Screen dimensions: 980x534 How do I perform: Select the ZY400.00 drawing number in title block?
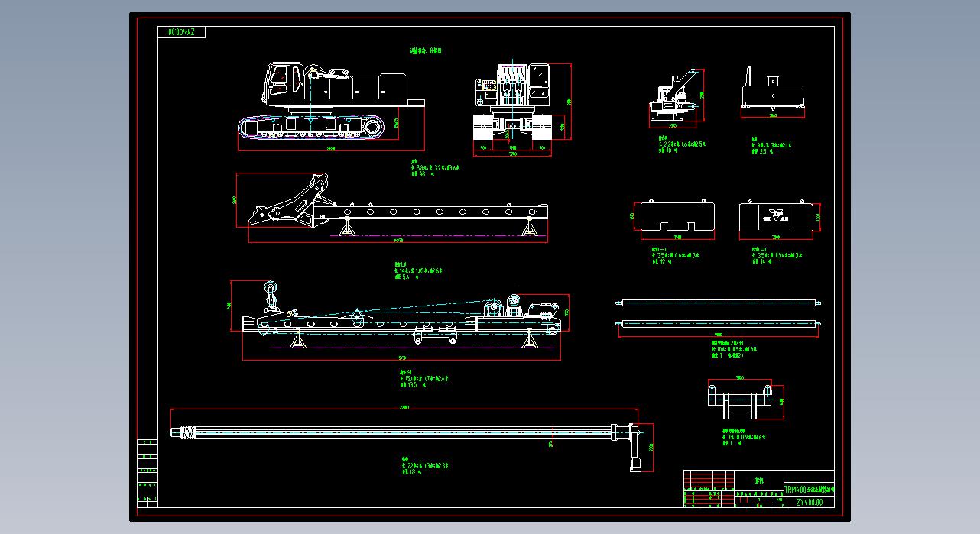[810, 502]
